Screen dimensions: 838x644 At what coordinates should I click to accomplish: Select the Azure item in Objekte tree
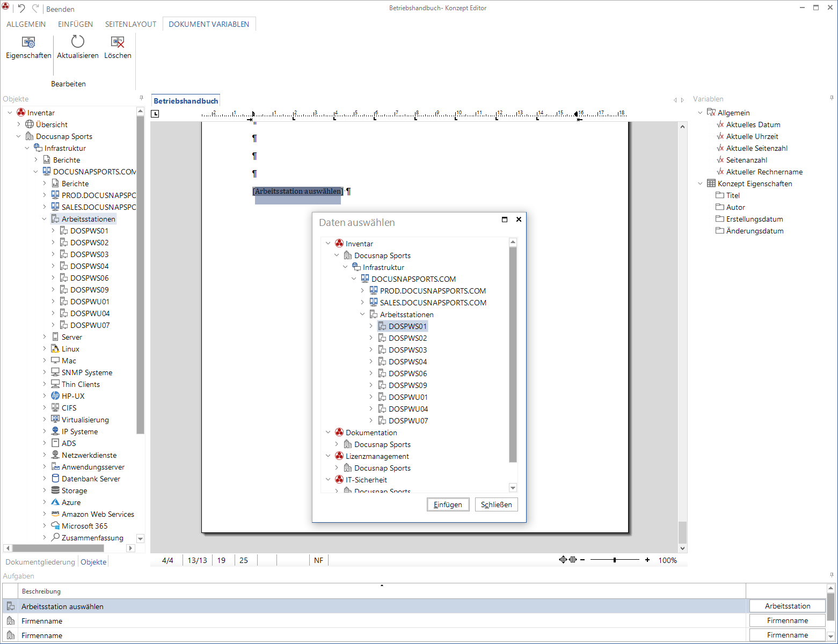71,502
